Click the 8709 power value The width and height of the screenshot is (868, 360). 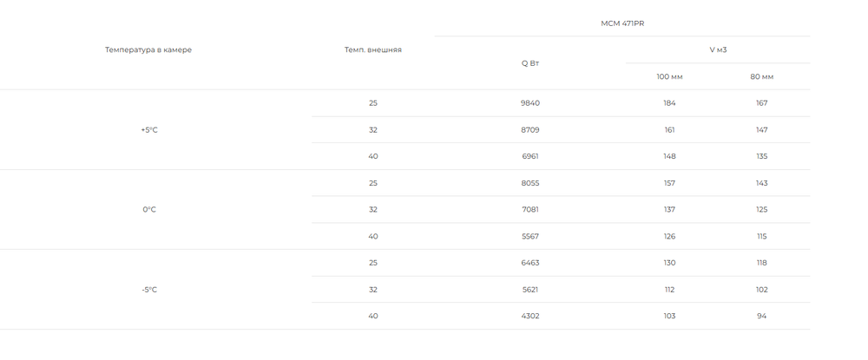(529, 130)
